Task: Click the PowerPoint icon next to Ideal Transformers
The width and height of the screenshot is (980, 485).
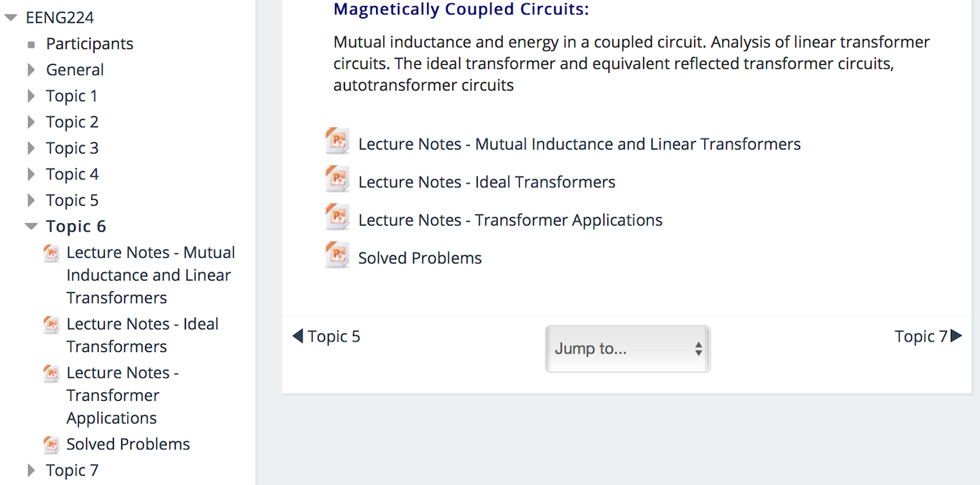Action: click(x=337, y=179)
